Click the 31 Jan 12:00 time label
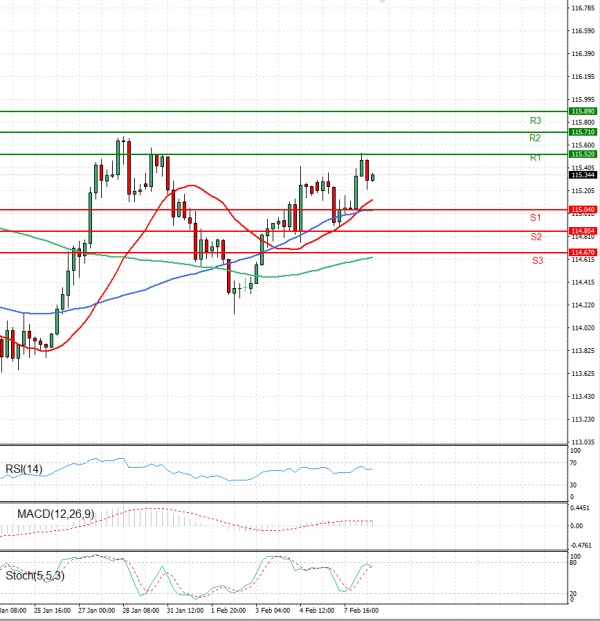The image size is (600, 621). (185, 610)
